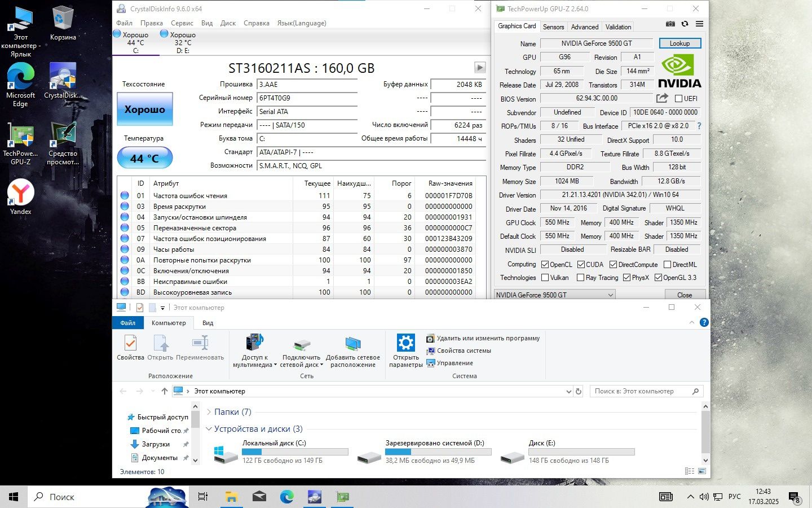This screenshot has height=508, width=812.
Task: Open Свойства in Explorer ribbon
Action: (130, 347)
